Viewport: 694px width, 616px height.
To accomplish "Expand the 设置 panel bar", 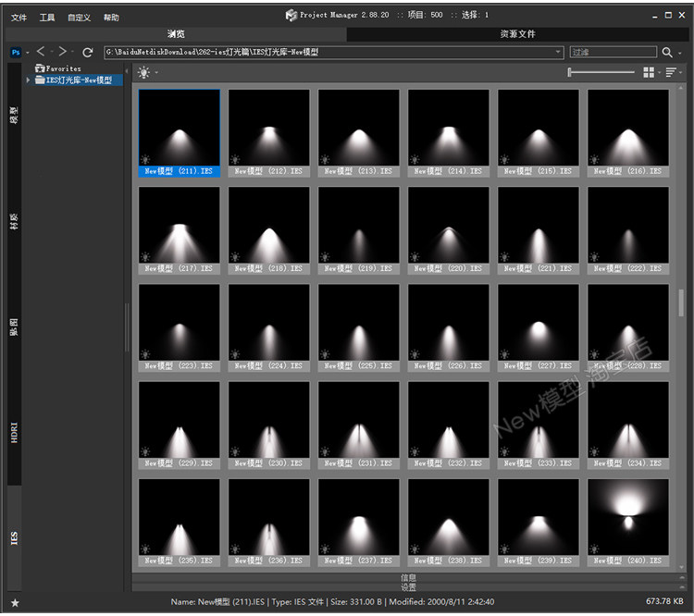I will click(408, 587).
